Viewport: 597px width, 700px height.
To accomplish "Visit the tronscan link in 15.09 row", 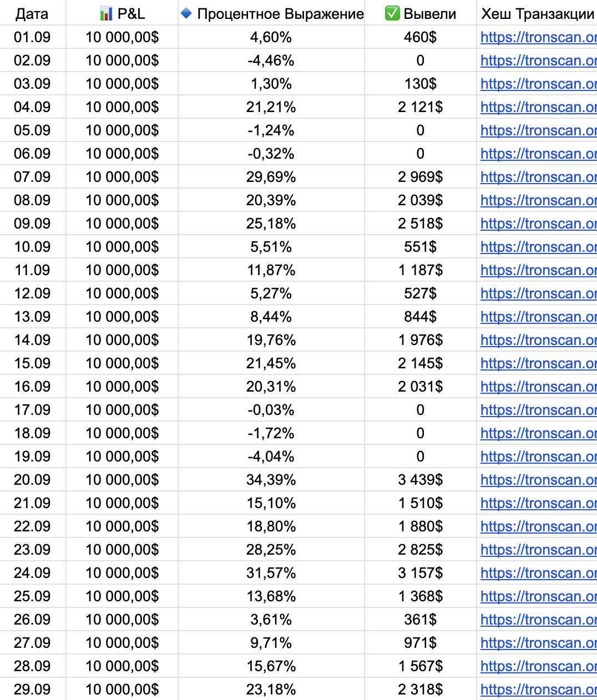I will (x=538, y=363).
